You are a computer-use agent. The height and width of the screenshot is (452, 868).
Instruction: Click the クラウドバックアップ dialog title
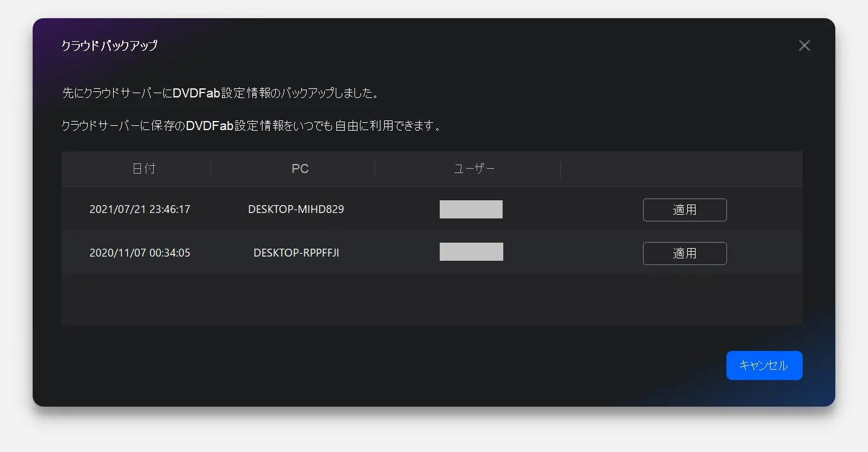pyautogui.click(x=109, y=45)
